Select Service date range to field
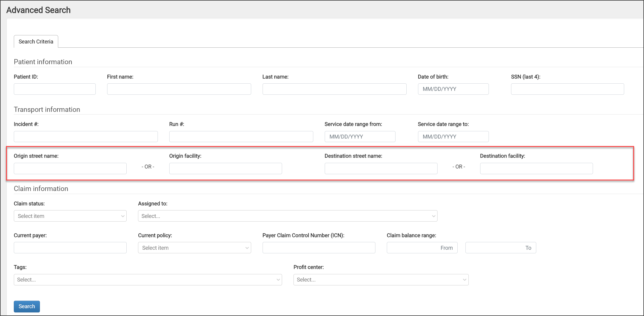Image resolution: width=644 pixels, height=316 pixels. tap(453, 136)
